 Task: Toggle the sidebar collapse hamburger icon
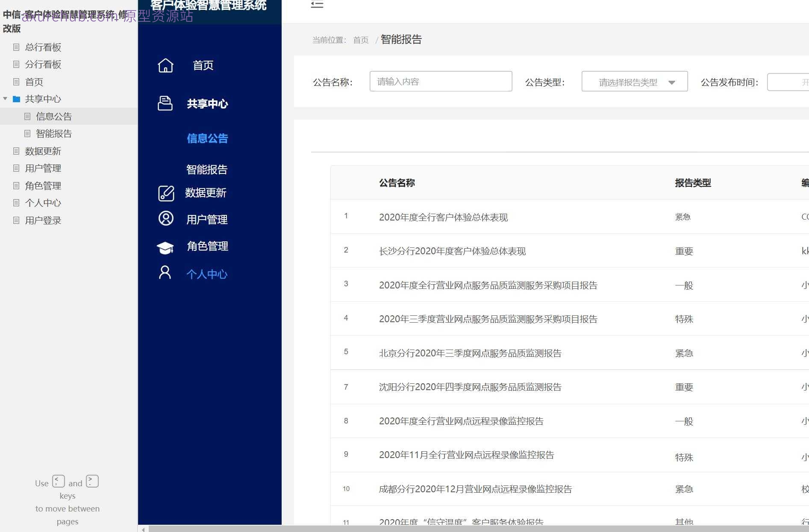(x=317, y=4)
